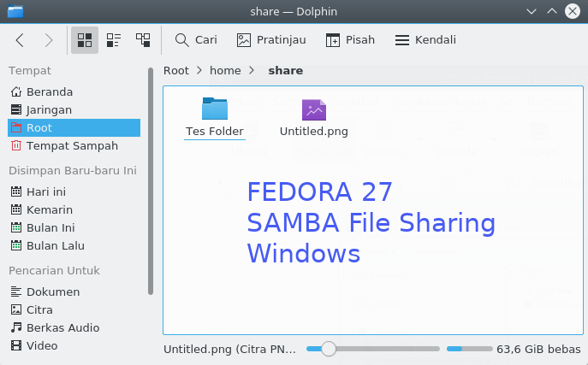Click the Tes Folder name label
This screenshot has height=365, width=588.
(215, 132)
